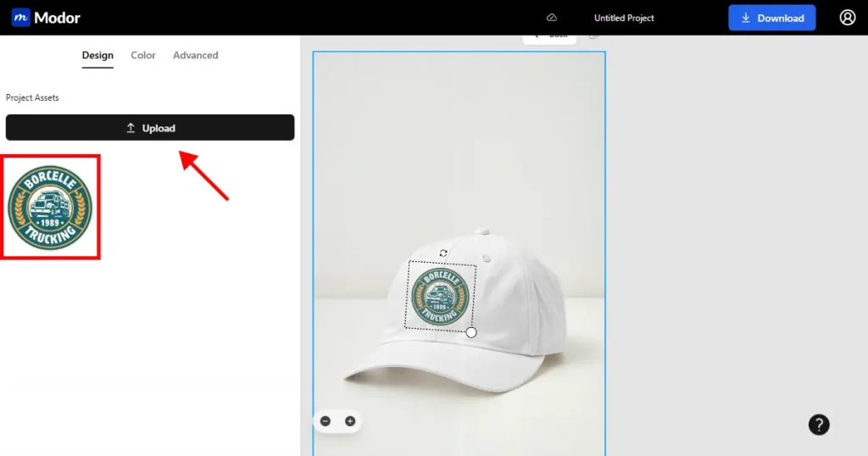The width and height of the screenshot is (868, 456).
Task: Zoom in the canvas with plus icon
Action: (350, 421)
